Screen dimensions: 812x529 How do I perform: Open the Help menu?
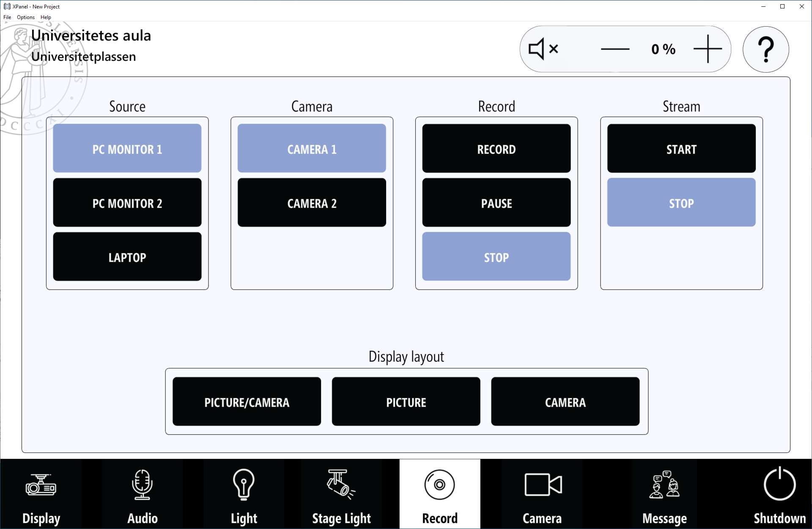pyautogui.click(x=46, y=17)
